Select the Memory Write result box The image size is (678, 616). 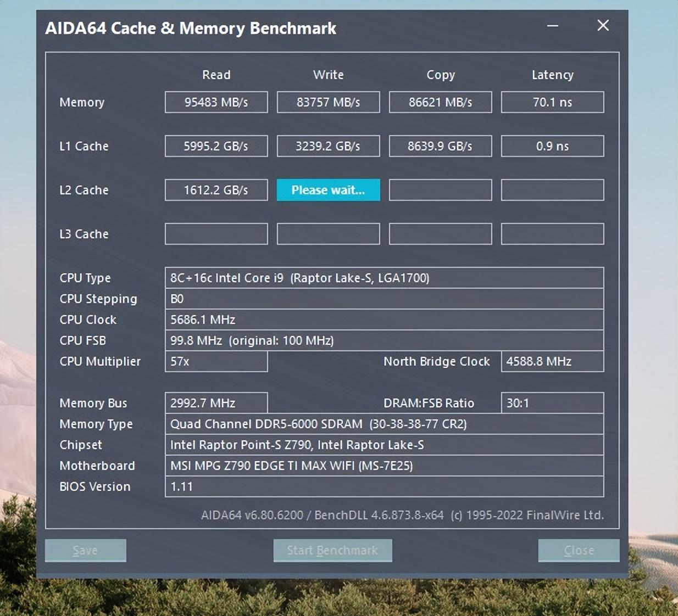[x=328, y=102]
